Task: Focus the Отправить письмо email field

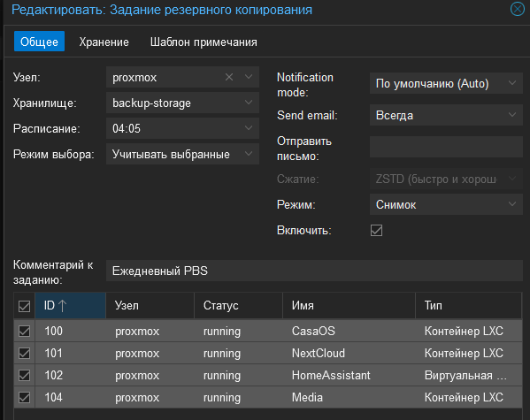Action: click(446, 147)
